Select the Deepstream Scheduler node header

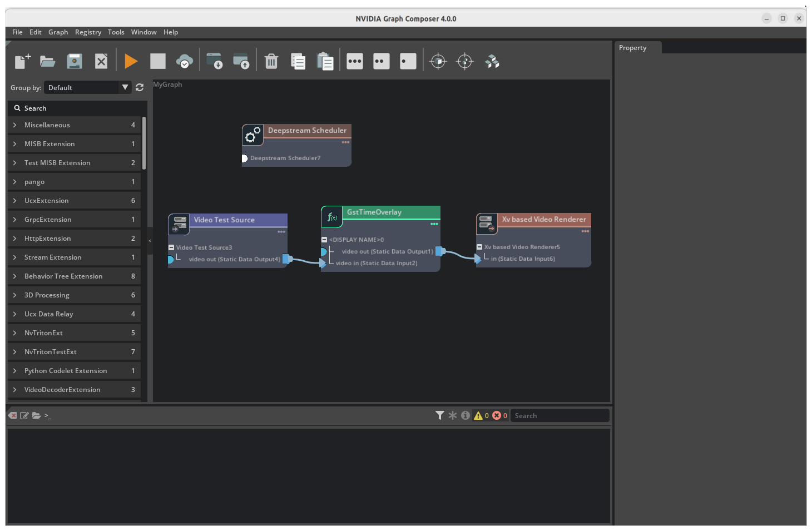(x=307, y=131)
